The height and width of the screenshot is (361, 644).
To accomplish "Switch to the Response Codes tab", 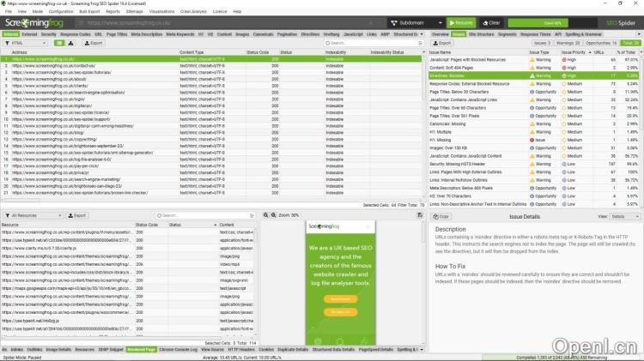I will click(x=75, y=34).
